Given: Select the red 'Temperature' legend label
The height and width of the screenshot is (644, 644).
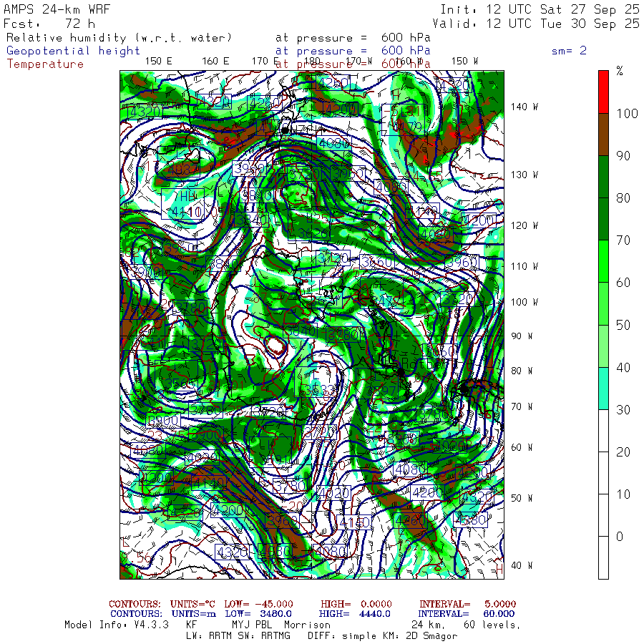Looking at the screenshot, I should pyautogui.click(x=45, y=64).
